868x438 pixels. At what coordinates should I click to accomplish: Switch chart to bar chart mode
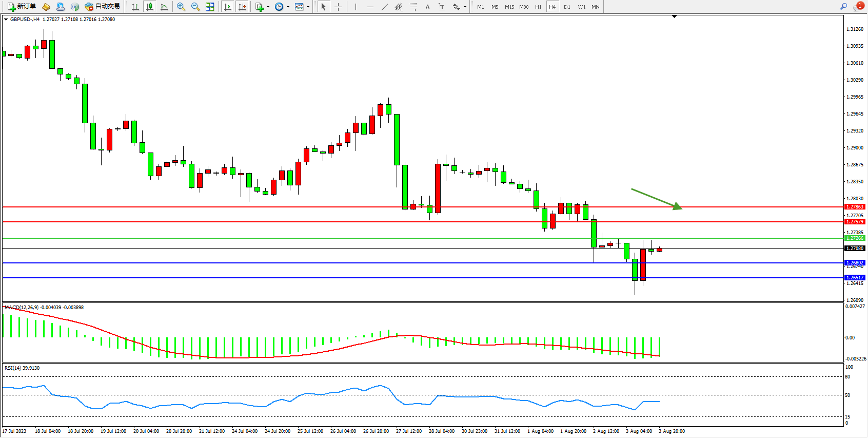pyautogui.click(x=135, y=7)
